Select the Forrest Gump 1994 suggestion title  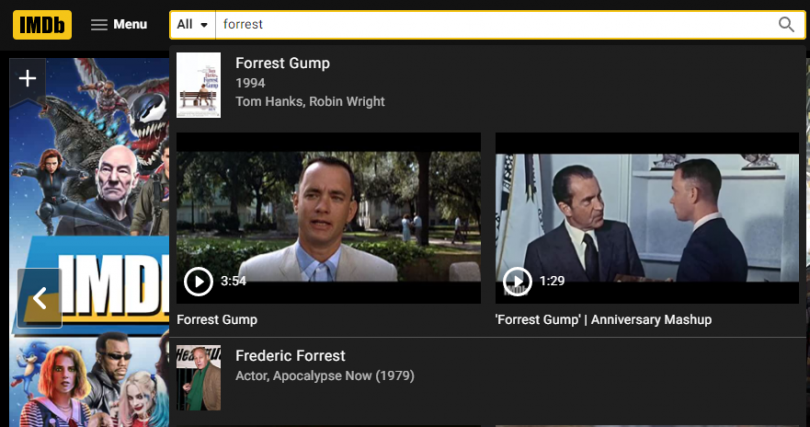[283, 63]
